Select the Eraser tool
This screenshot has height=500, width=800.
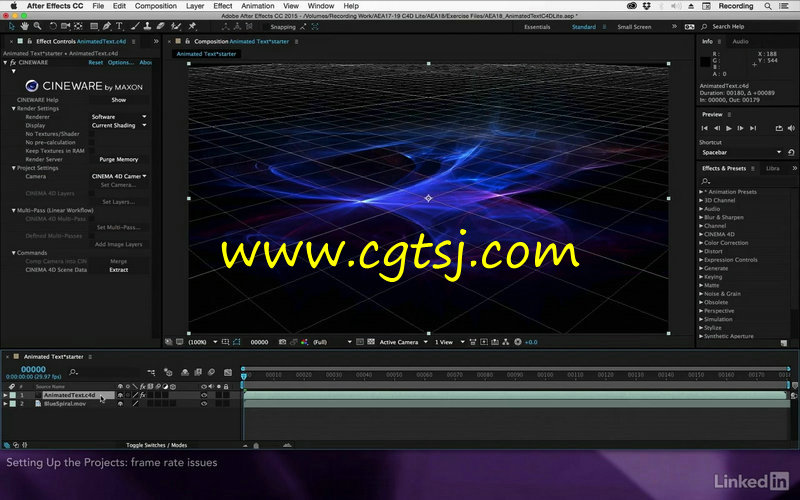pos(160,26)
